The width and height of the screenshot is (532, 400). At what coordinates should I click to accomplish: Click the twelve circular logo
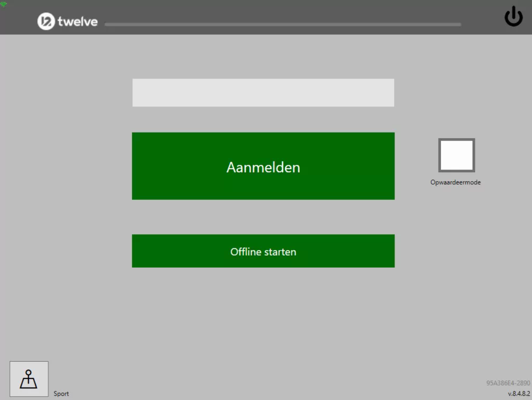44,22
